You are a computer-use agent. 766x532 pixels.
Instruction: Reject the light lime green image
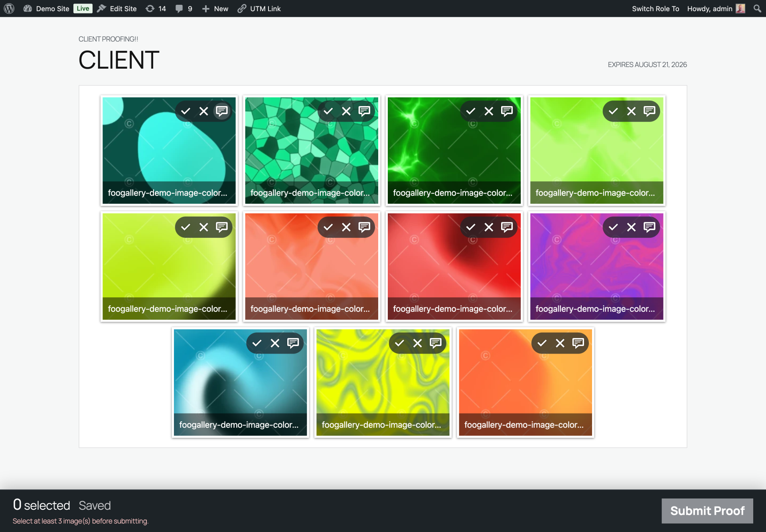631,111
